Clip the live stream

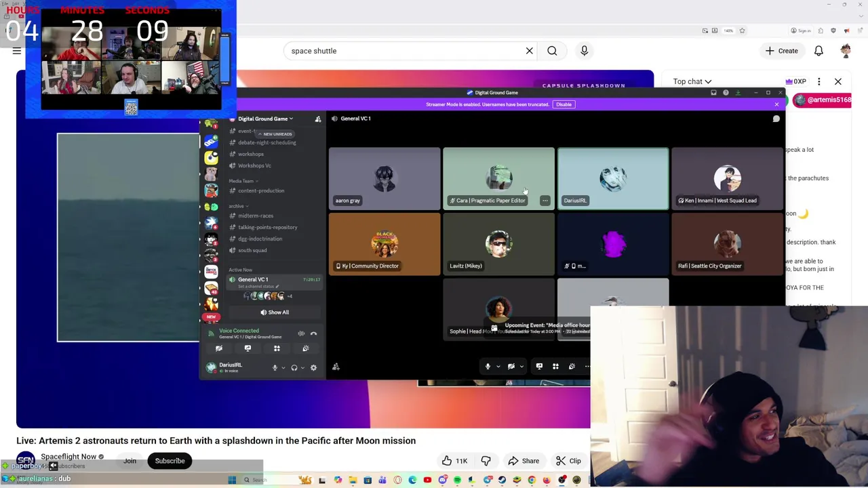click(568, 461)
